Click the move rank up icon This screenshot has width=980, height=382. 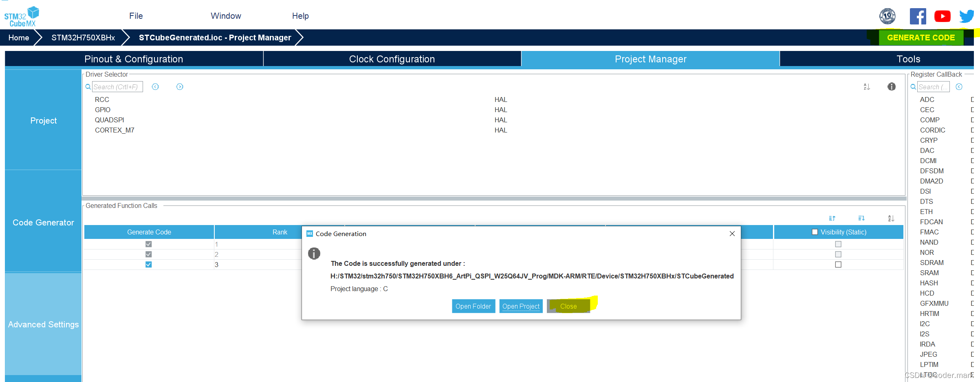[832, 218]
